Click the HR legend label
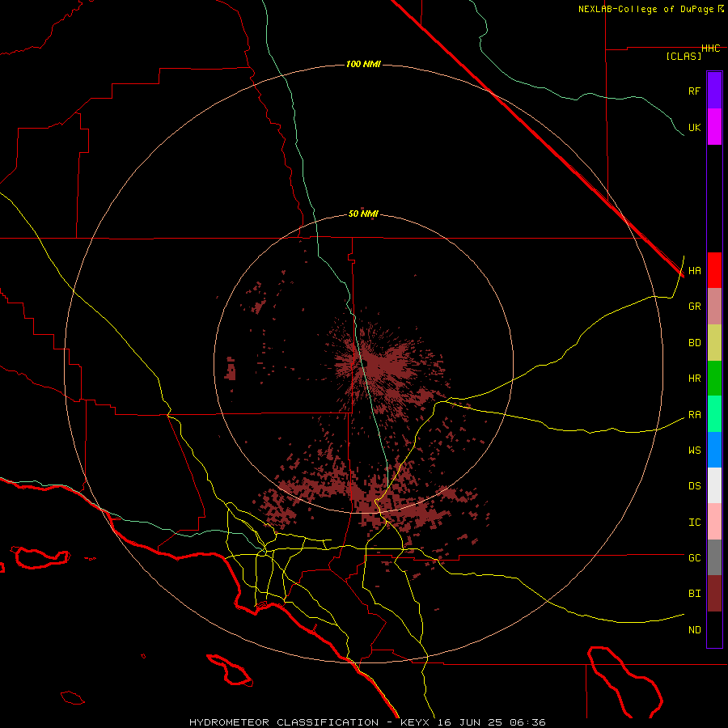The height and width of the screenshot is (728, 728). (694, 379)
